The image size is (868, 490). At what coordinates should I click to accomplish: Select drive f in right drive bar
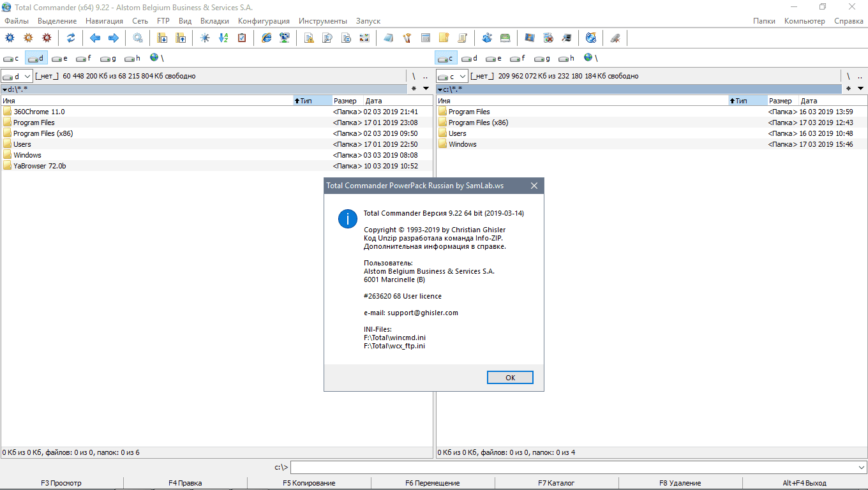tap(517, 58)
